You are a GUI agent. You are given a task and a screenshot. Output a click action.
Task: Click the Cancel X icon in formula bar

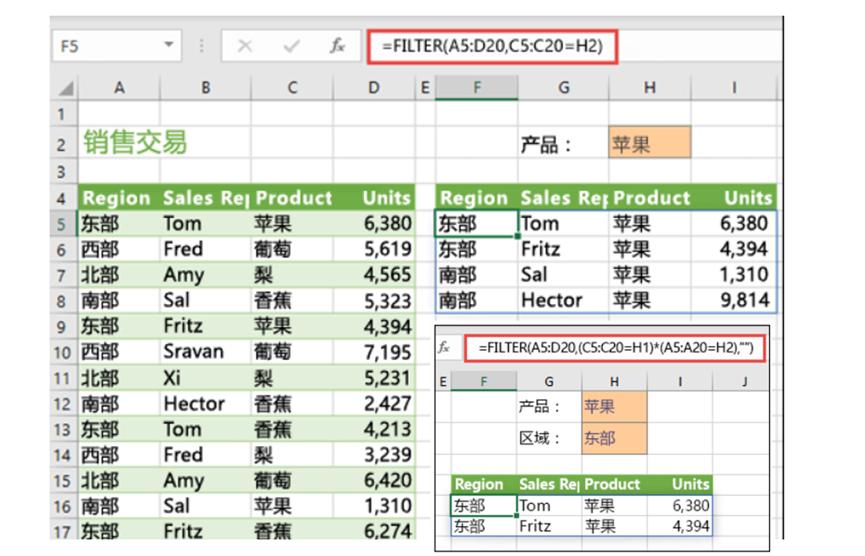[x=245, y=46]
